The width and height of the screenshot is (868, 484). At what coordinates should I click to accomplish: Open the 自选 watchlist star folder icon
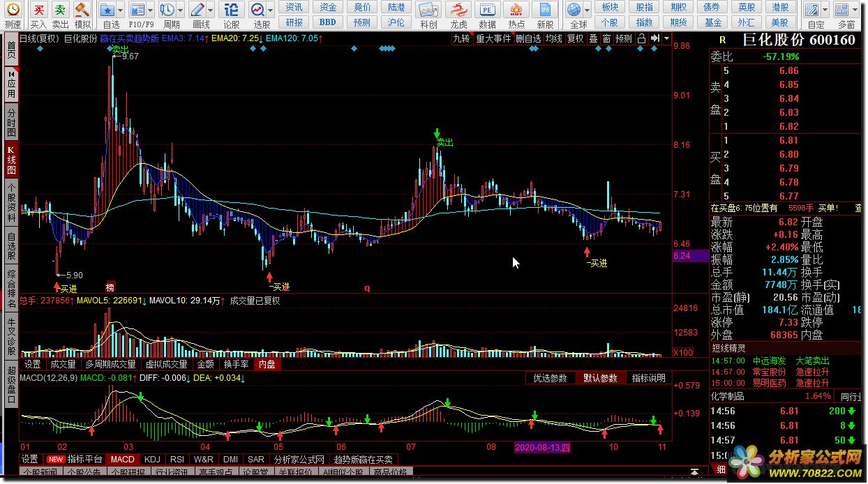[107, 10]
